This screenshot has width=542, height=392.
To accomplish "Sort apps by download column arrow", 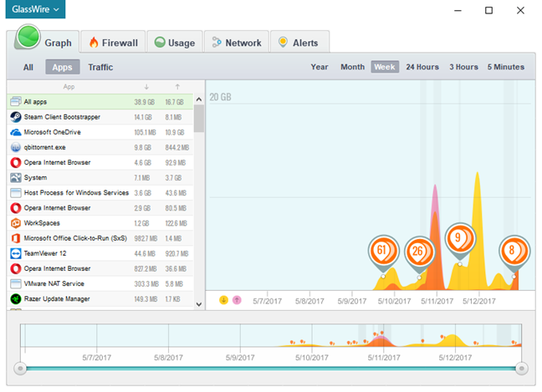I will [146, 87].
